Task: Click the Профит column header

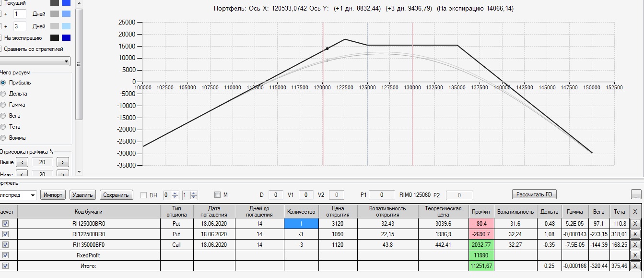Action: click(481, 211)
